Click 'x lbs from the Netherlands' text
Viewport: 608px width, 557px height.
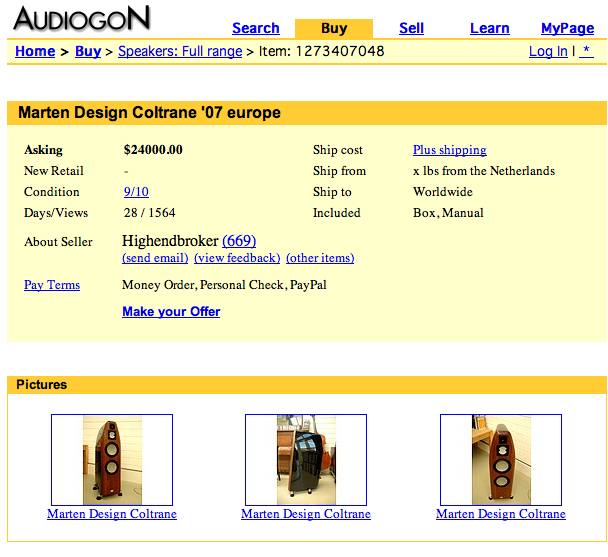(x=484, y=171)
